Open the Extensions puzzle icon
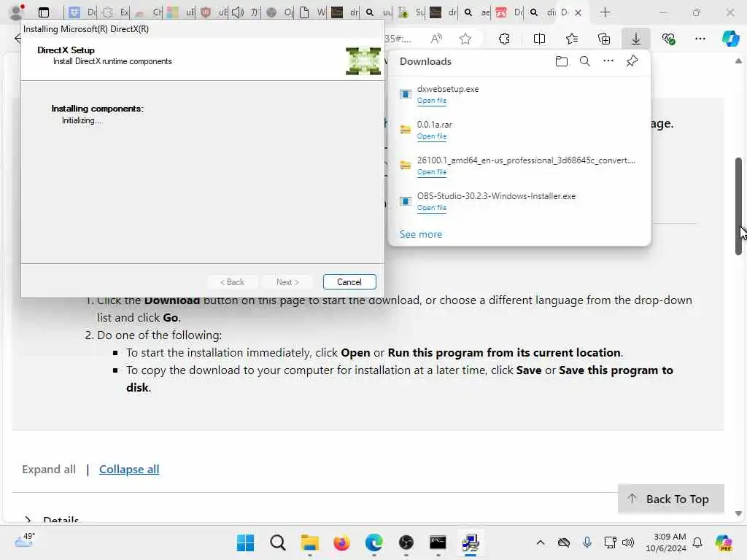 pyautogui.click(x=504, y=39)
